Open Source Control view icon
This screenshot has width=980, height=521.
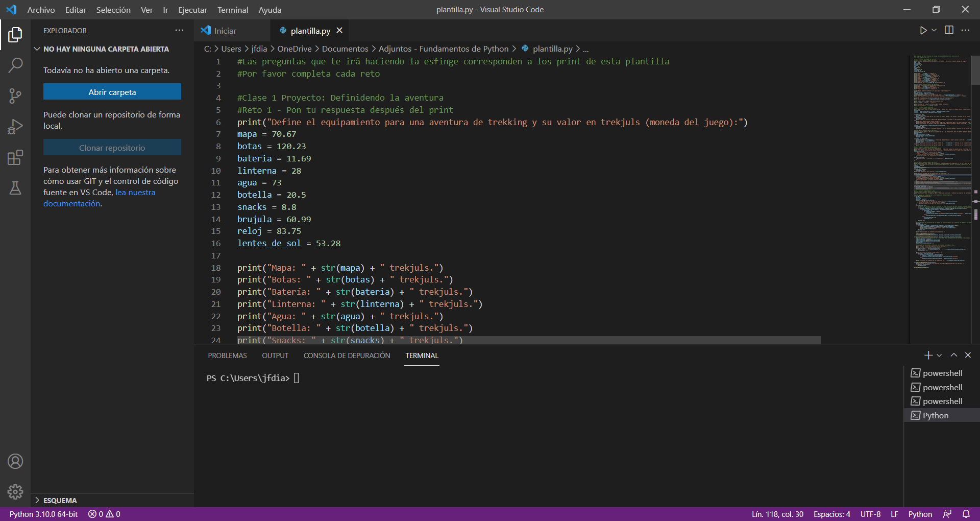click(15, 96)
